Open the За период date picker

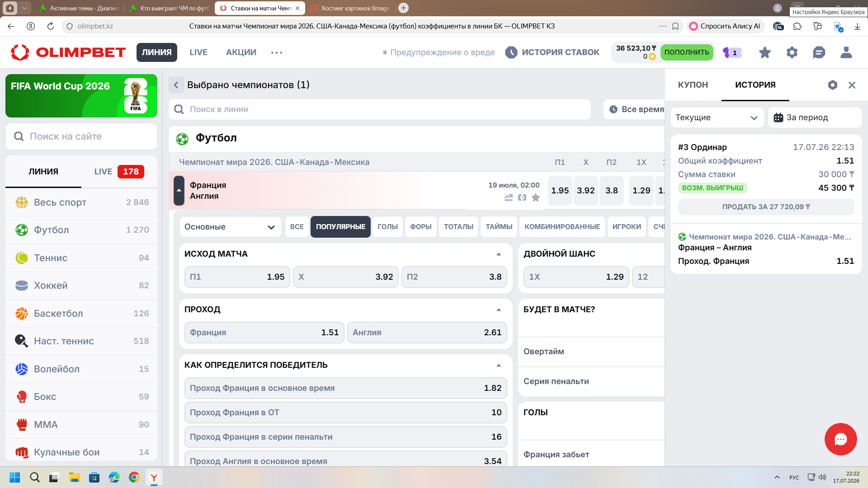tap(815, 117)
